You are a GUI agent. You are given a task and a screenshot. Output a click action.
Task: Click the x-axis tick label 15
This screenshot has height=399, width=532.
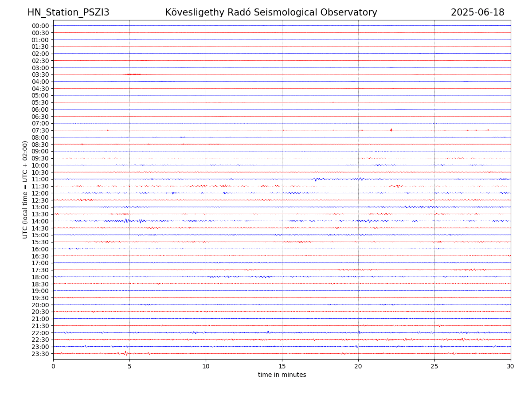coord(282,366)
